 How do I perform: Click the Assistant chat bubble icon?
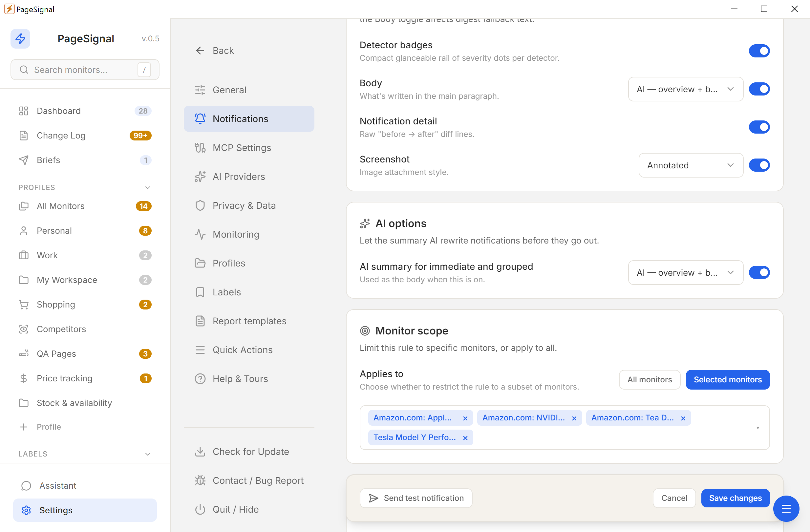[x=26, y=486]
